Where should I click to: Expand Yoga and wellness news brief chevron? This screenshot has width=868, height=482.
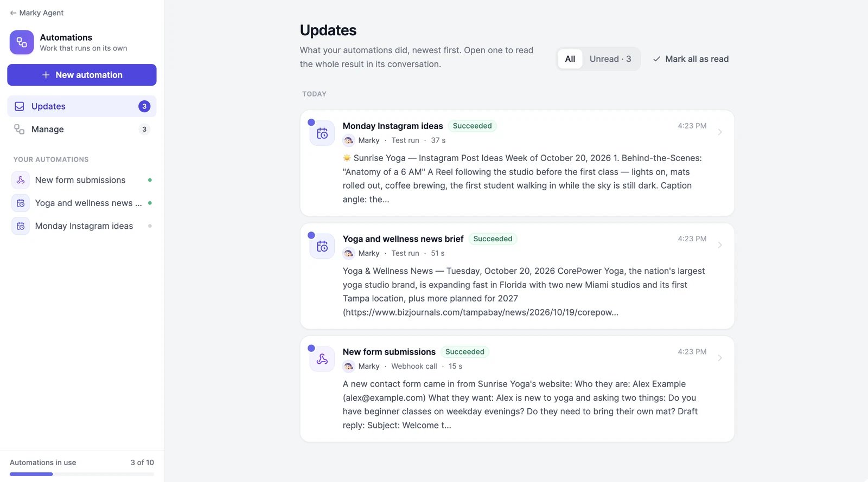(720, 245)
